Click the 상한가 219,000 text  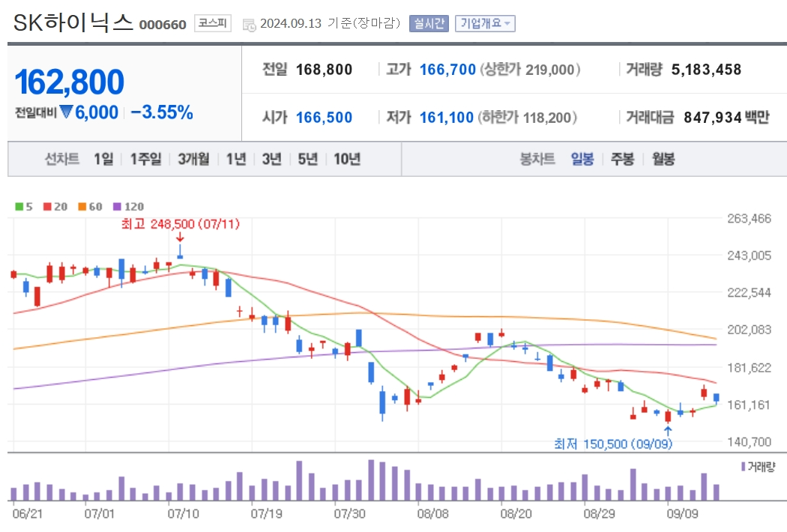pyautogui.click(x=530, y=69)
